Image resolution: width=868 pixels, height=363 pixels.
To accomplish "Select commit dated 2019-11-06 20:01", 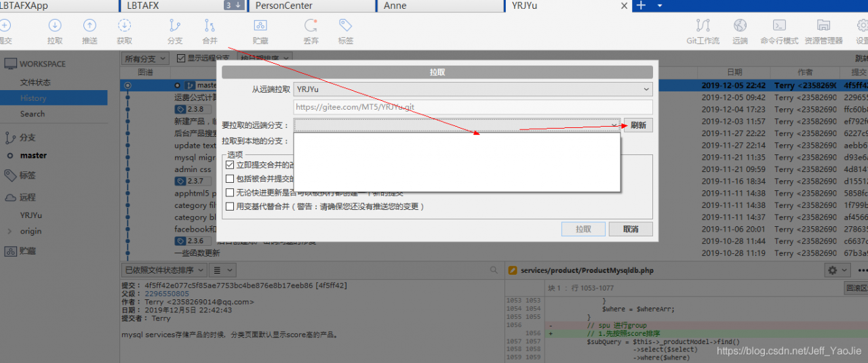I will [x=733, y=229].
